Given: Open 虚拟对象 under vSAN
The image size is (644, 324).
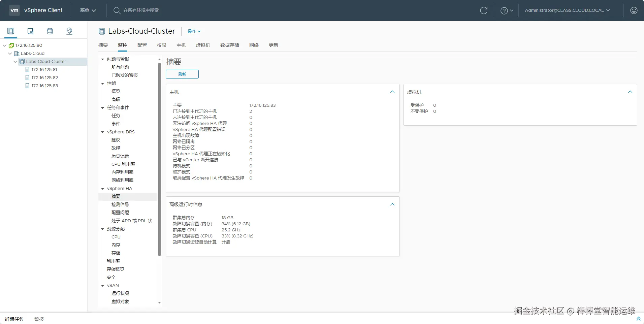Looking at the screenshot, I should 120,302.
